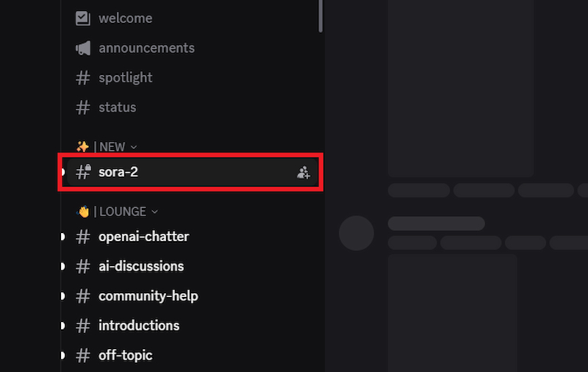Select the ai-discussions channel name
588x372 pixels.
coord(141,266)
